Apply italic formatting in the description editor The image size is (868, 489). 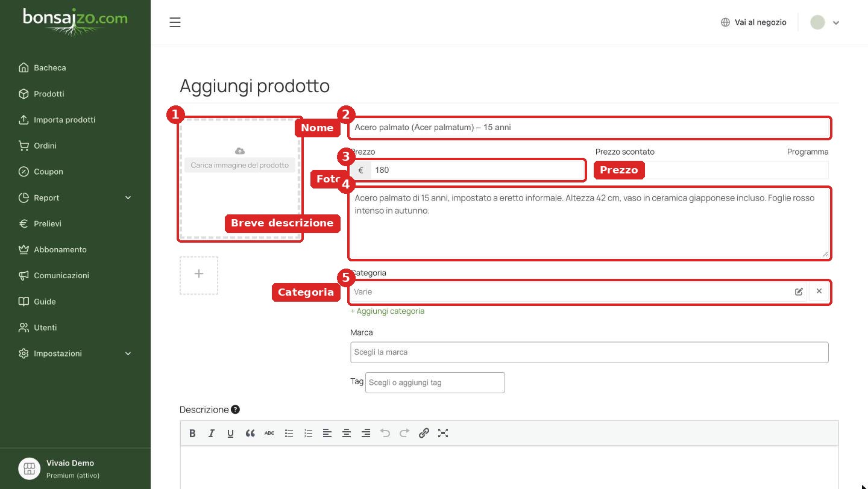point(212,433)
